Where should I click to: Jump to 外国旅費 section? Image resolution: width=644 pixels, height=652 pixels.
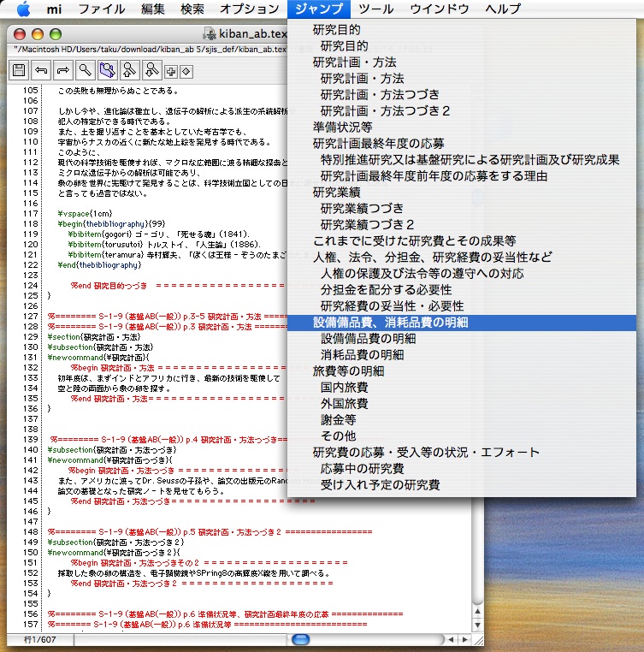pyautogui.click(x=344, y=404)
